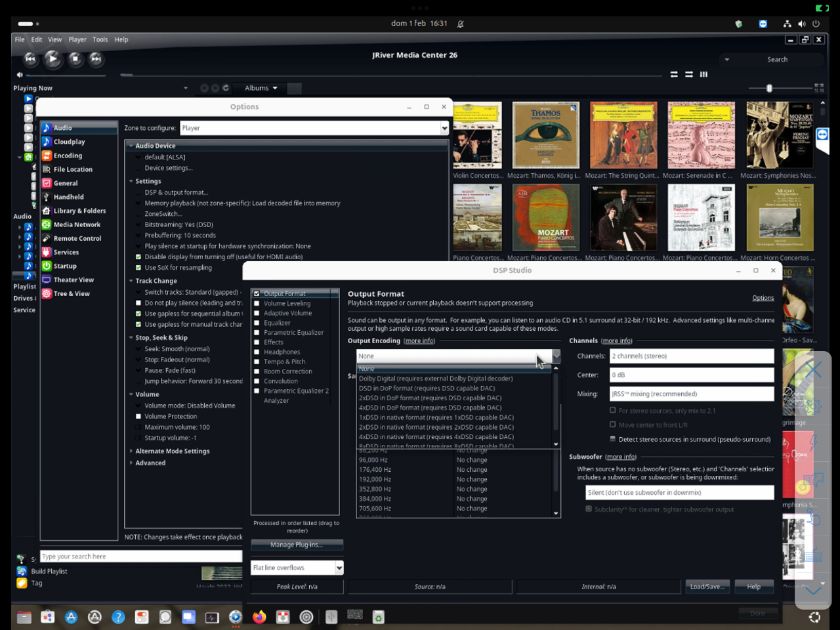Click the Stop playback button
840x630 pixels.
tap(75, 59)
